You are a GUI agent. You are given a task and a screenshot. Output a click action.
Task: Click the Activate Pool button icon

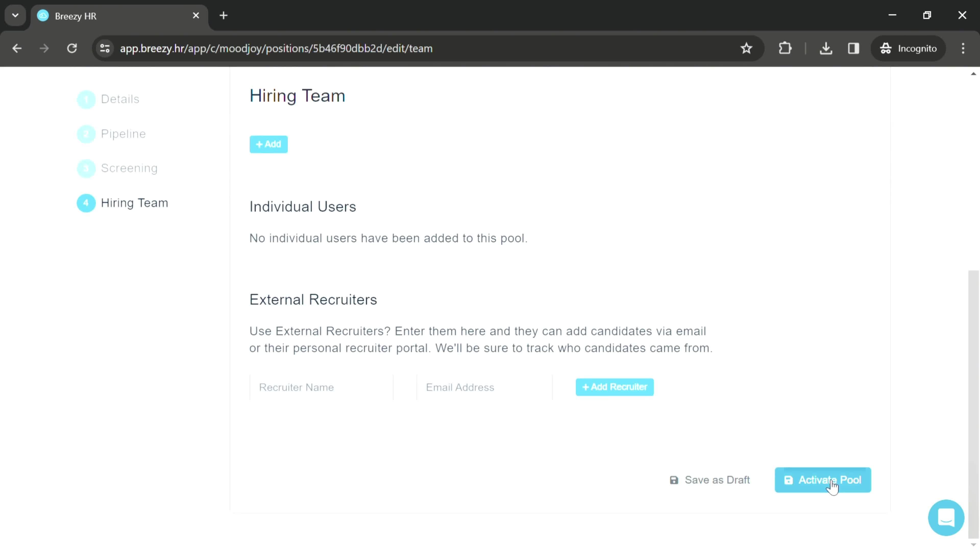[x=790, y=480]
